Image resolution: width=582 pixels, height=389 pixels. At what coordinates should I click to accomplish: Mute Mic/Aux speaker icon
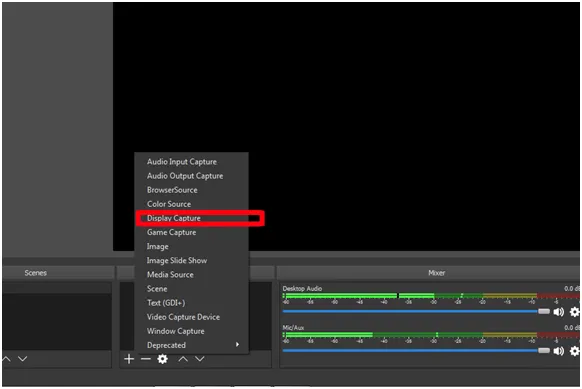559,351
